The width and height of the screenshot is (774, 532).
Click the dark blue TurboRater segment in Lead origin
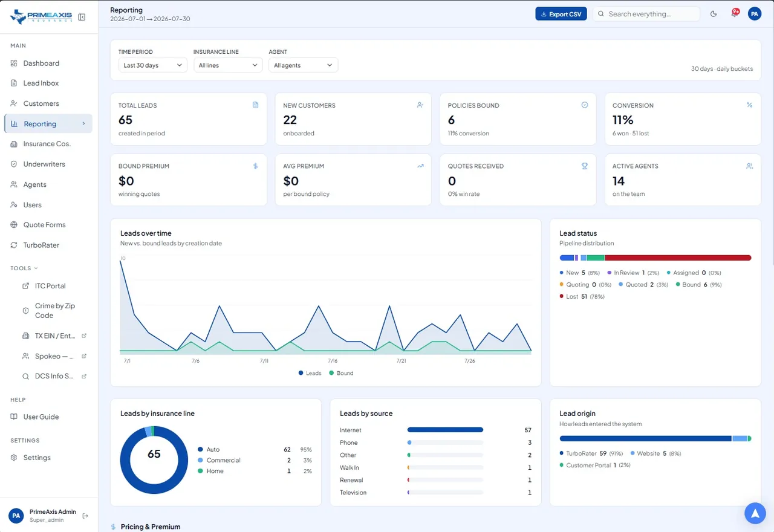click(645, 438)
